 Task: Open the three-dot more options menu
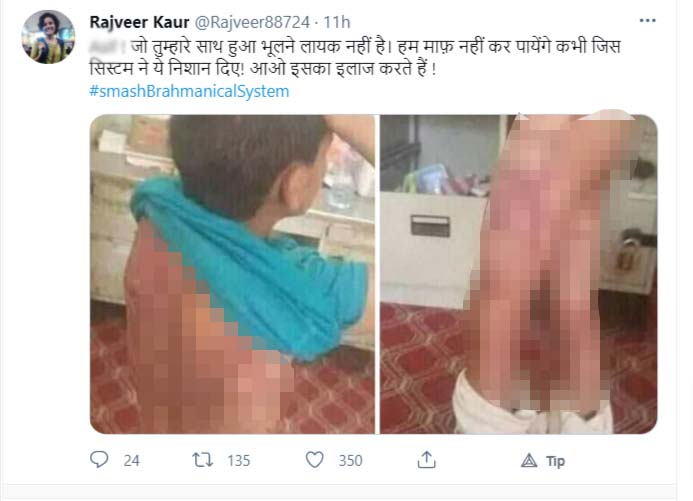point(647,21)
